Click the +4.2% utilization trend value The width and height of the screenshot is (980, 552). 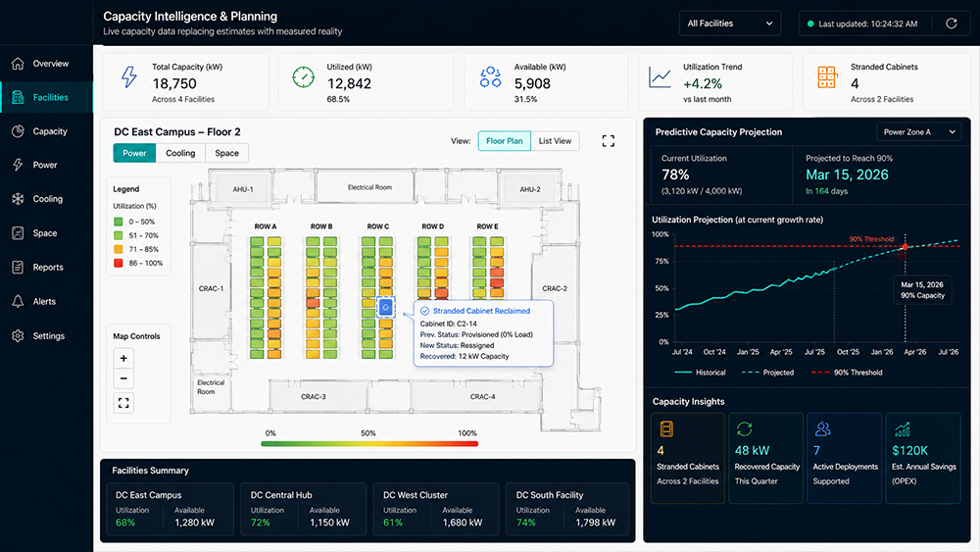[703, 83]
